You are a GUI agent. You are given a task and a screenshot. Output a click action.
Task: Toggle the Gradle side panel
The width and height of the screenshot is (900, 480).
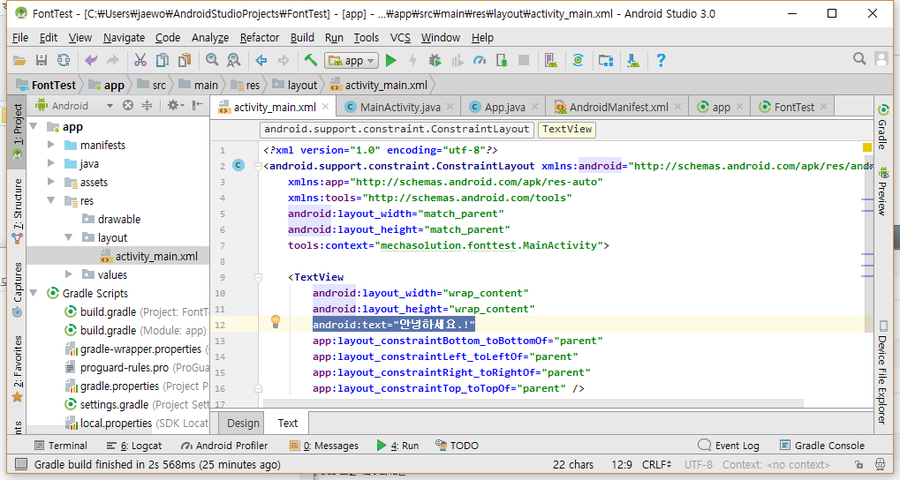(x=883, y=126)
